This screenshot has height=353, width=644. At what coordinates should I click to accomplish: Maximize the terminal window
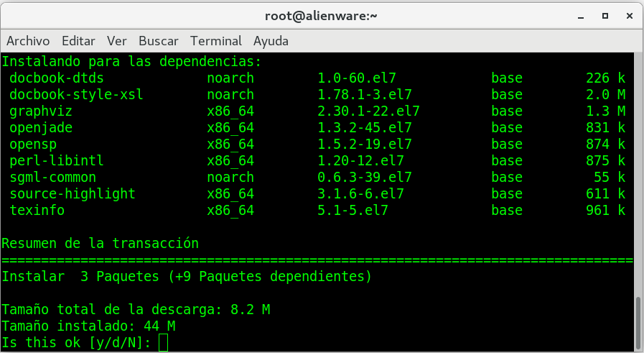point(605,15)
